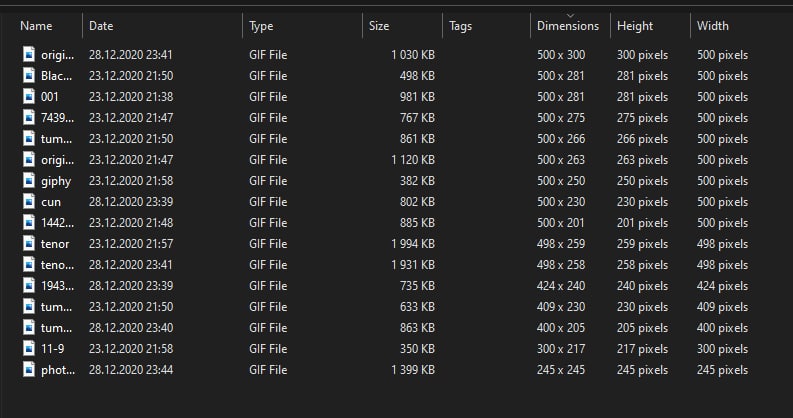Sort files by the Date column header
Screen dimensions: 793x418
[x=101, y=25]
